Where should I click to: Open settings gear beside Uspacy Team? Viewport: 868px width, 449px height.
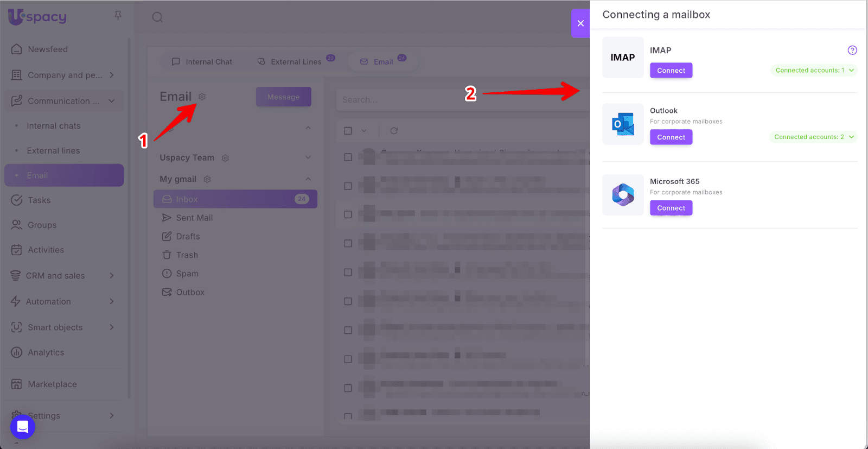[225, 158]
